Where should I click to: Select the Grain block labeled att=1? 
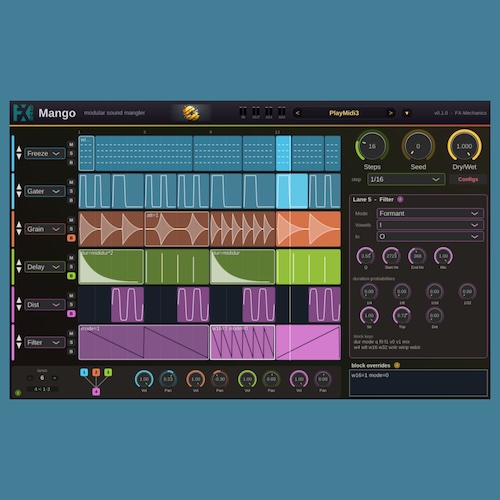coord(177,229)
